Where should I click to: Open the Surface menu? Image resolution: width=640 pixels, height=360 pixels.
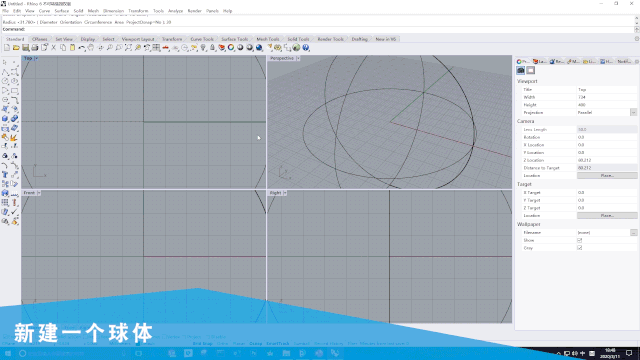[62, 11]
